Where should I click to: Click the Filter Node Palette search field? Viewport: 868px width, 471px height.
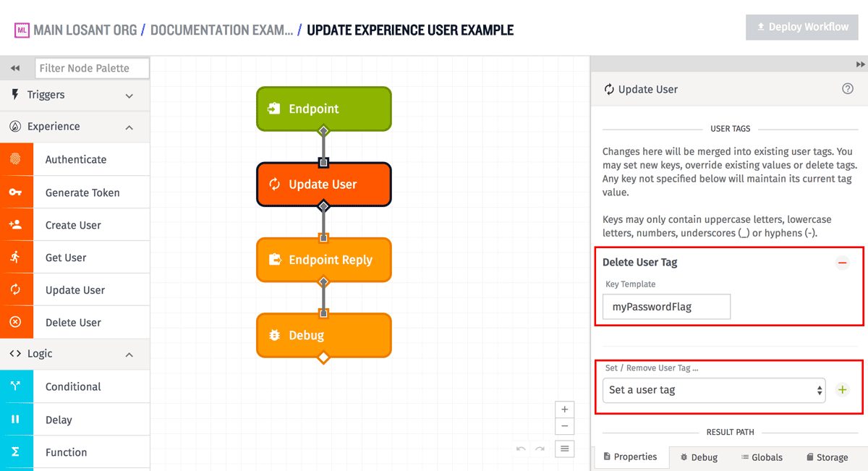tap(92, 68)
